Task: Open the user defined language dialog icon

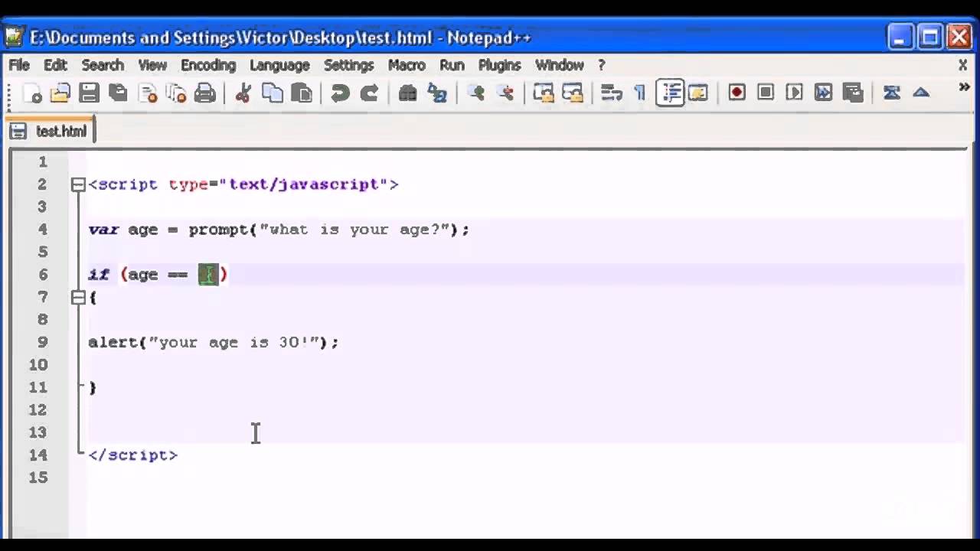Action: click(x=698, y=93)
